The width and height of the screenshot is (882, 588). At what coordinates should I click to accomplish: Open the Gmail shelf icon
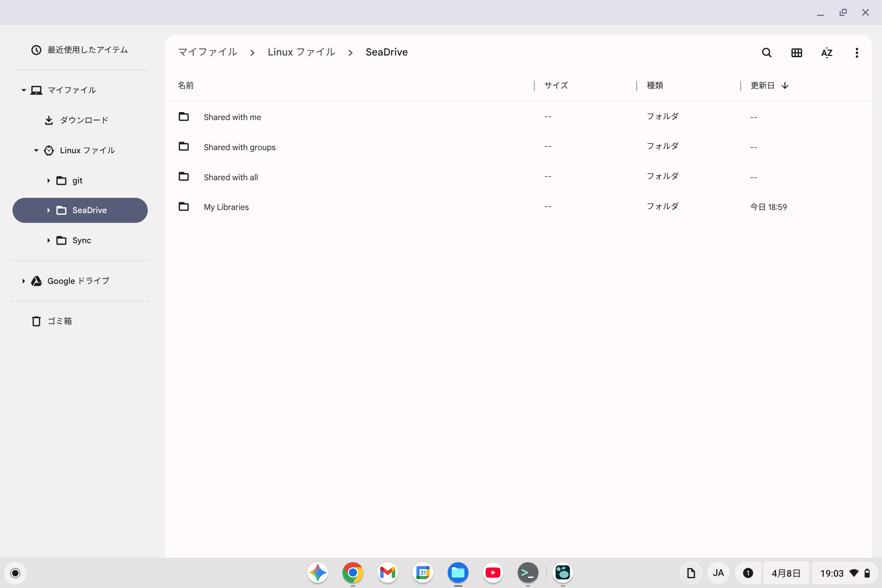click(387, 573)
